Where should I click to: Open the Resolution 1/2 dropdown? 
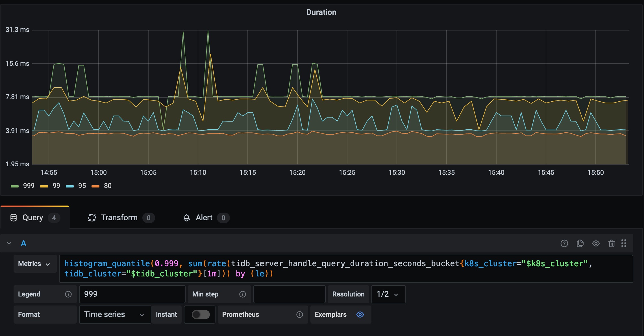pyautogui.click(x=388, y=294)
